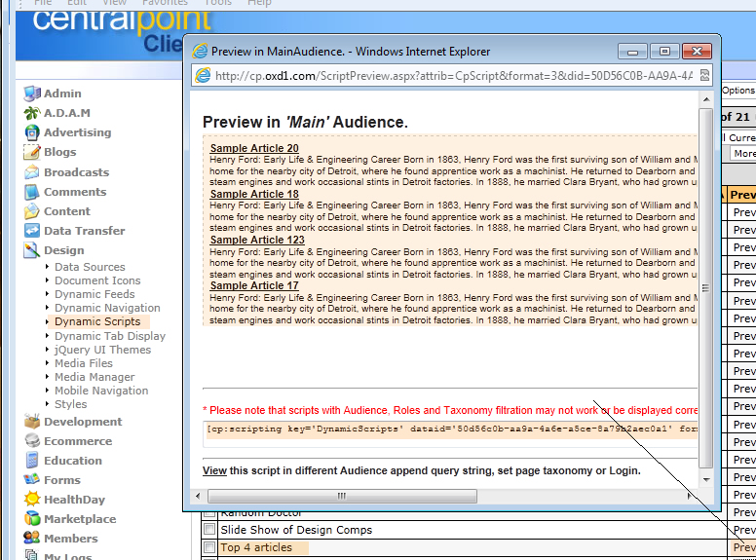Open the Members module icon
756x560 pixels.
[32, 539]
